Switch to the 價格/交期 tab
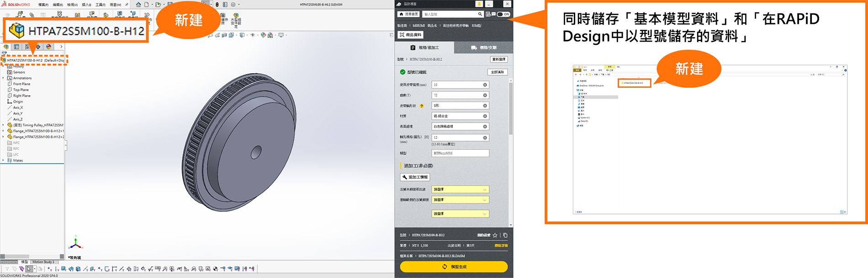This screenshot has height=278, width=868. [483, 48]
